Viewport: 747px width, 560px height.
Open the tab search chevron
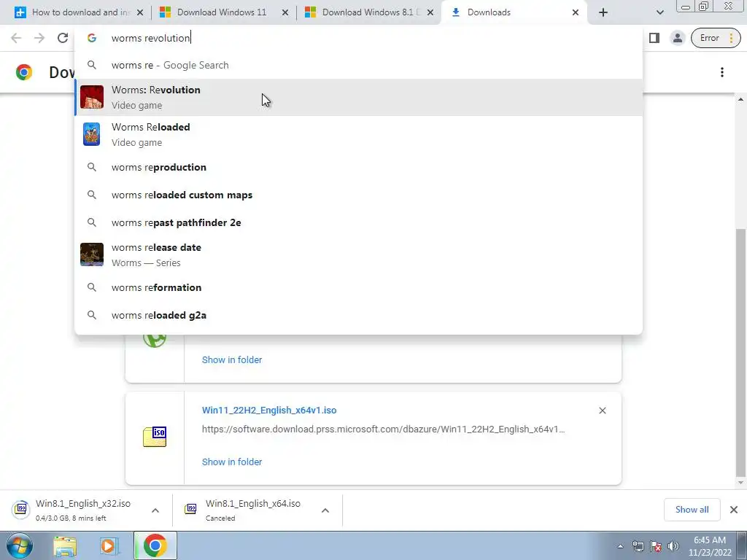659,12
